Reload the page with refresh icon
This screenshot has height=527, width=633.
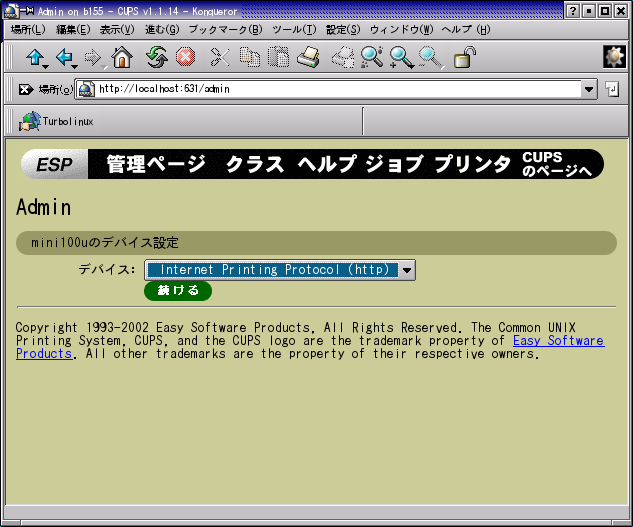click(x=157, y=57)
